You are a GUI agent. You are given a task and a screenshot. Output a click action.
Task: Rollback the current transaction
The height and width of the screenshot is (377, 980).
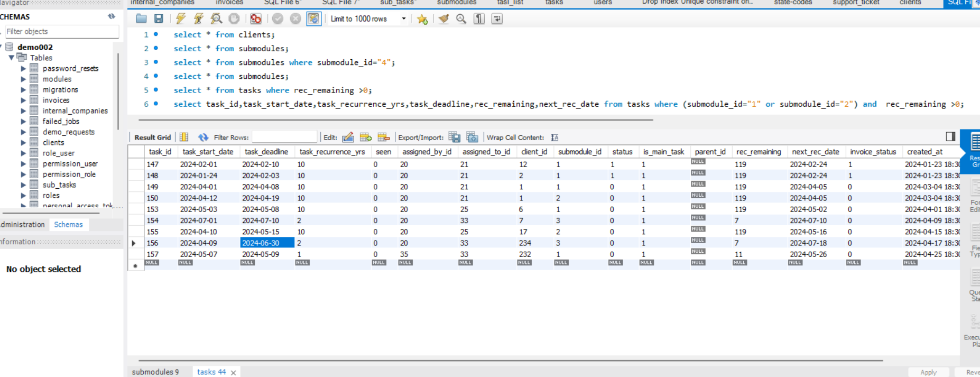tap(295, 19)
